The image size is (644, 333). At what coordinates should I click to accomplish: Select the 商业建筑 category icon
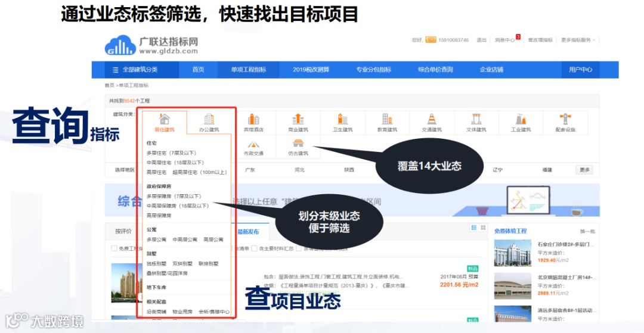[x=298, y=119]
